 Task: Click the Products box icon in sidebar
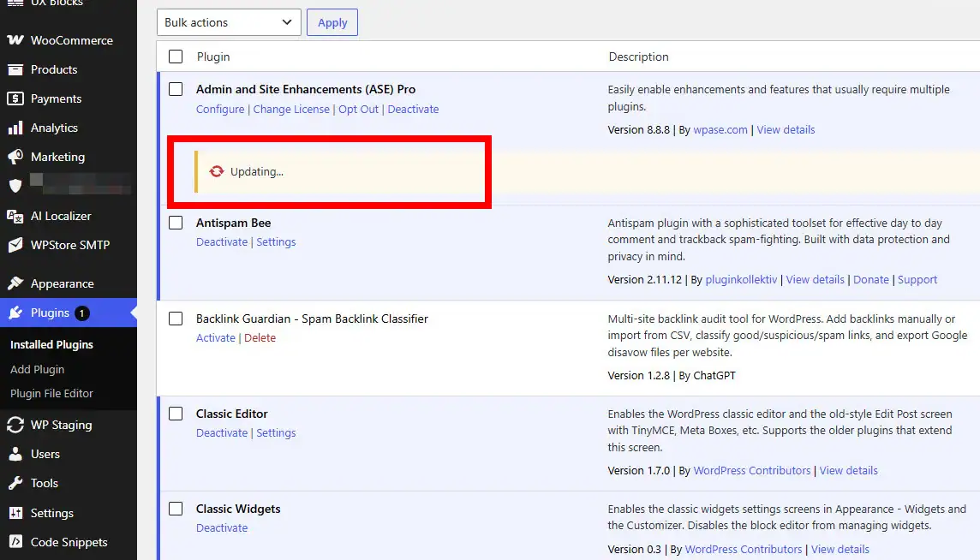(x=15, y=69)
